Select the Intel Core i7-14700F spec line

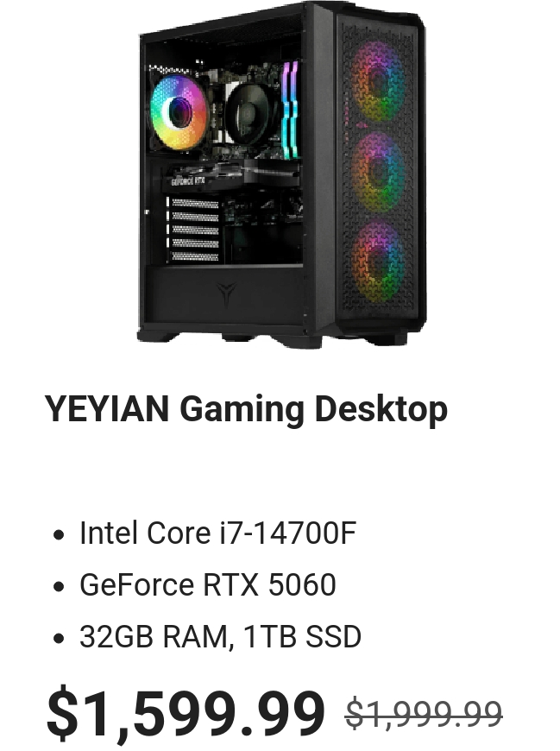click(217, 533)
